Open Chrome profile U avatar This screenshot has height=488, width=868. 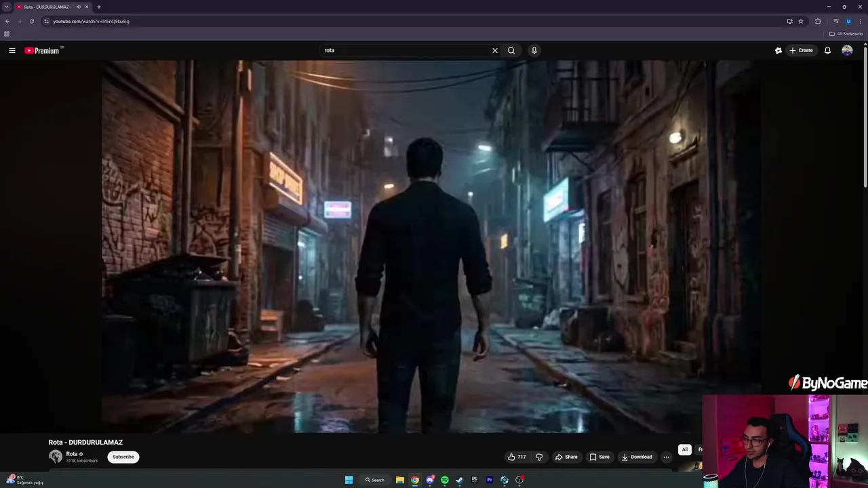pyautogui.click(x=848, y=21)
